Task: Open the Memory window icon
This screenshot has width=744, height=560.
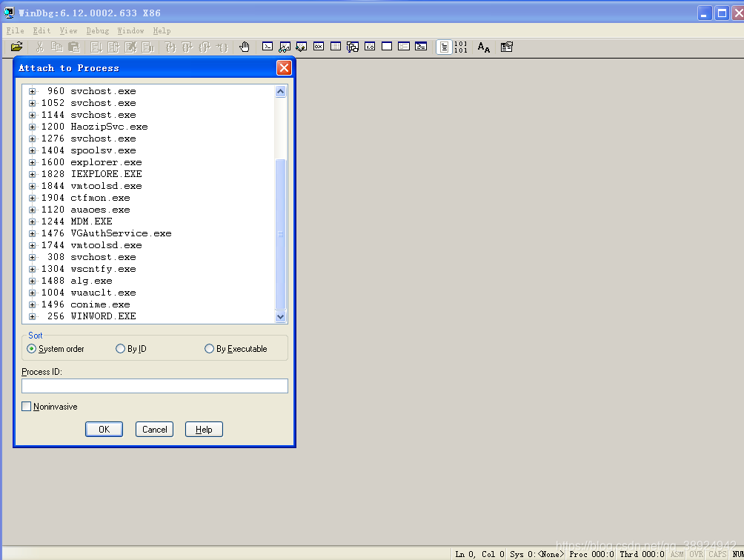Action: click(336, 47)
